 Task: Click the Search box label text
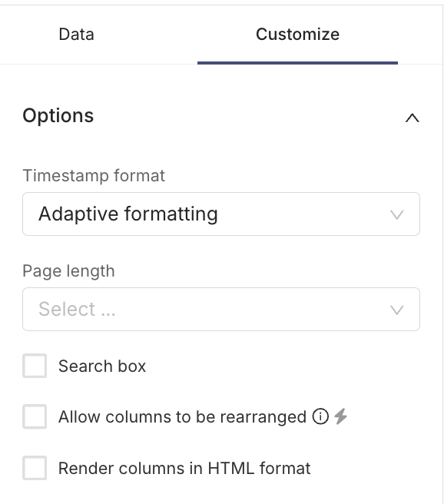click(x=102, y=366)
